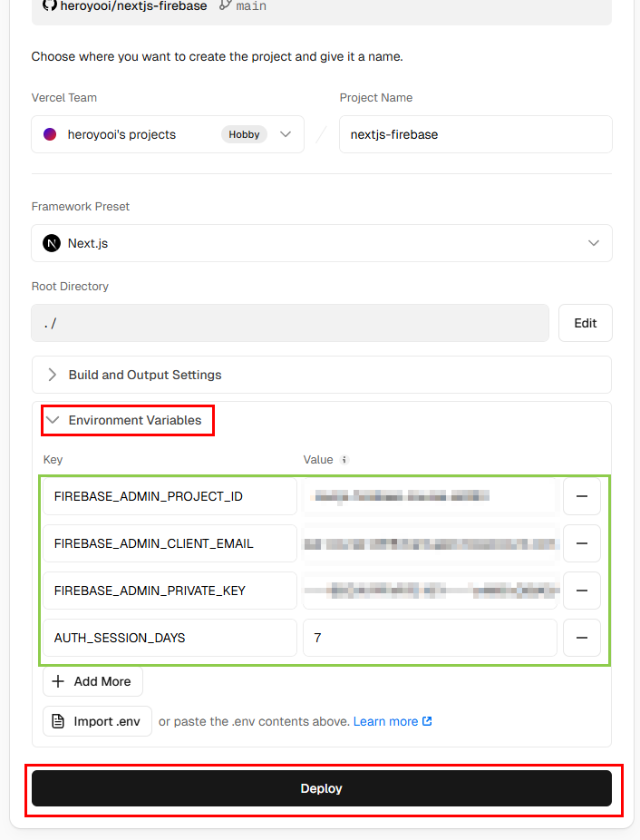The width and height of the screenshot is (640, 840).
Task: Click the FIREBASE_ADMIN_PRIVATE_KEY key field
Action: tap(170, 591)
